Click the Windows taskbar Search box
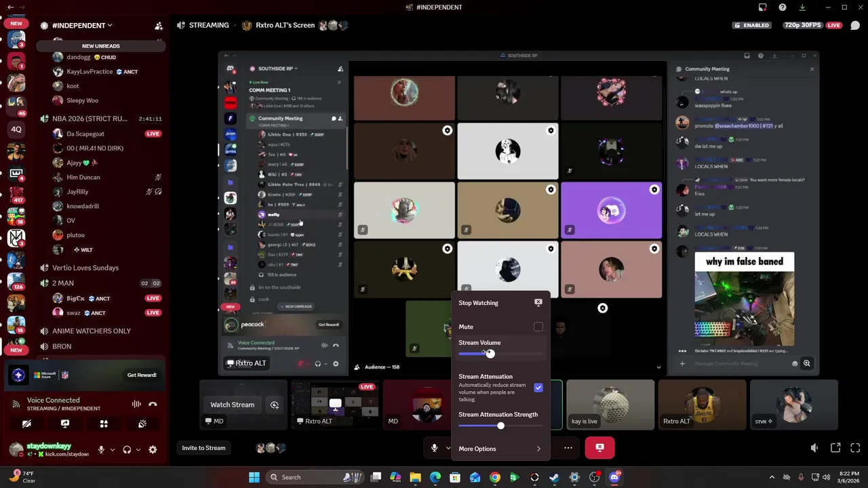868x488 pixels. tap(315, 477)
